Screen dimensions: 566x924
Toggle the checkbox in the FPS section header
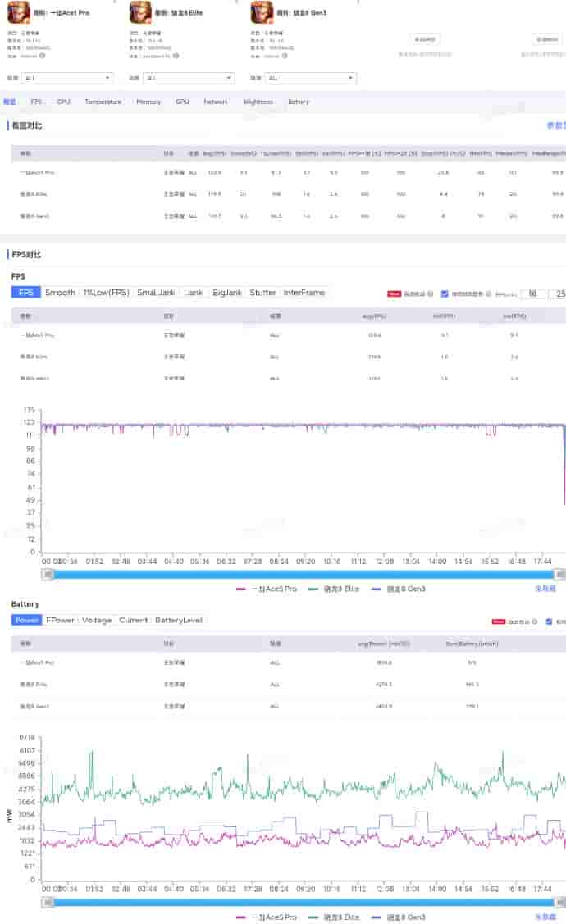(x=445, y=294)
